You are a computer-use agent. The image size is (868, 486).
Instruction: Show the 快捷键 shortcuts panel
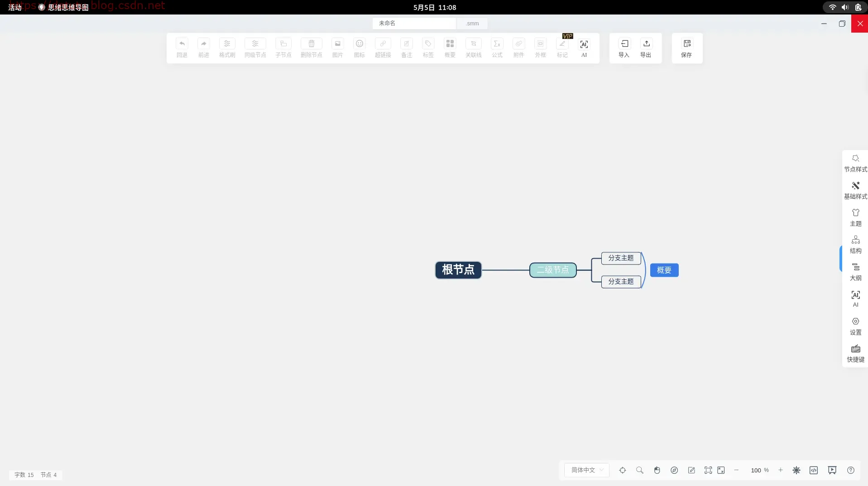(x=855, y=354)
